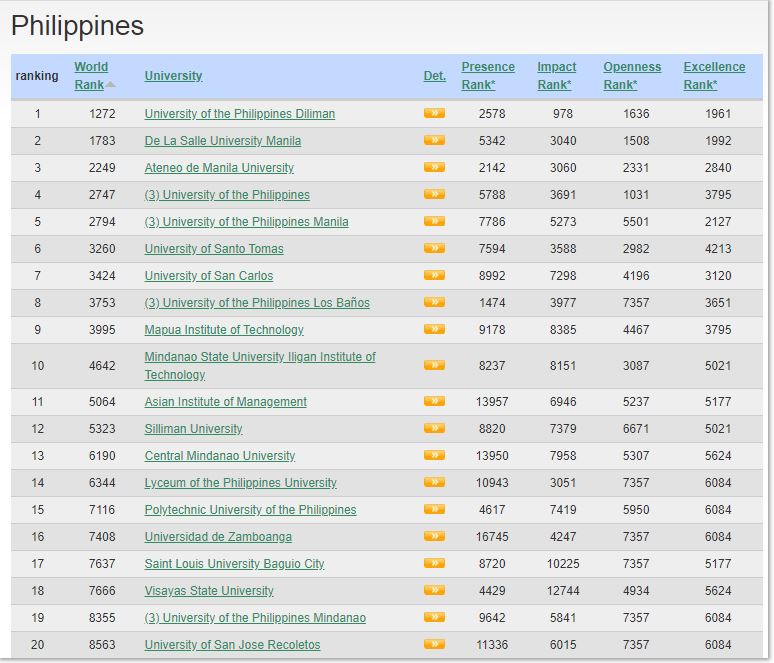Viewport: 774px width, 663px height.
Task: Click details arrow for UP Manila row
Action: click(x=434, y=222)
